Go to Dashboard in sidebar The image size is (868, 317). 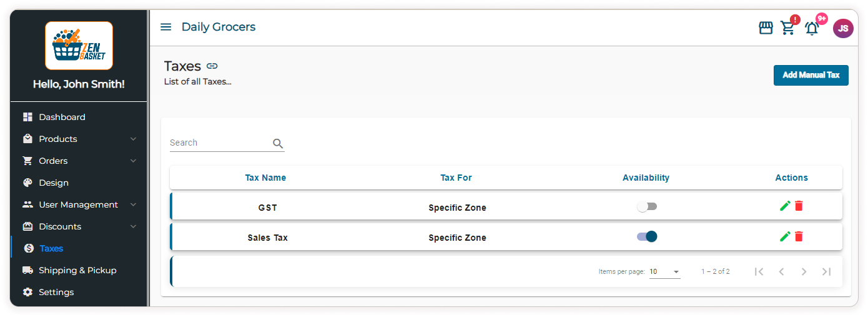tap(62, 117)
